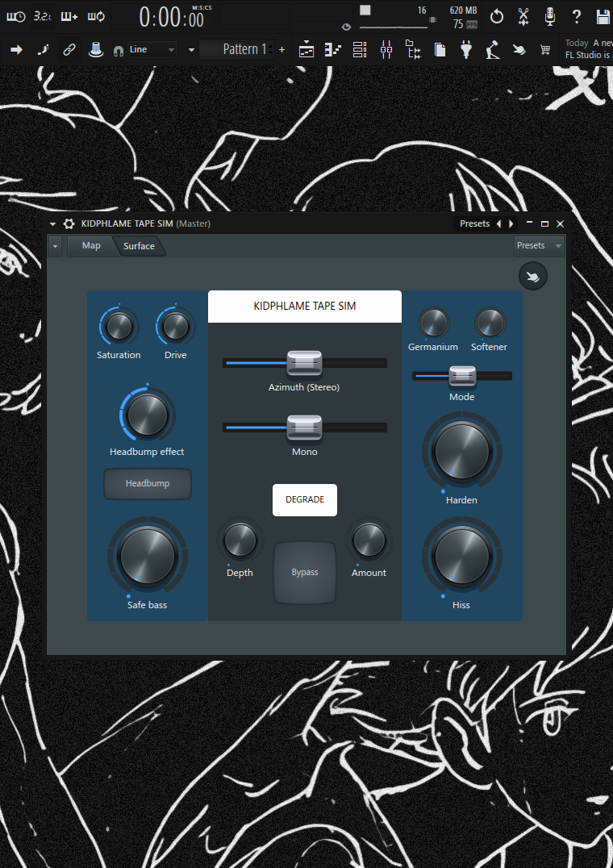The height and width of the screenshot is (868, 613).
Task: Switch to the Surface tab
Action: [139, 246]
